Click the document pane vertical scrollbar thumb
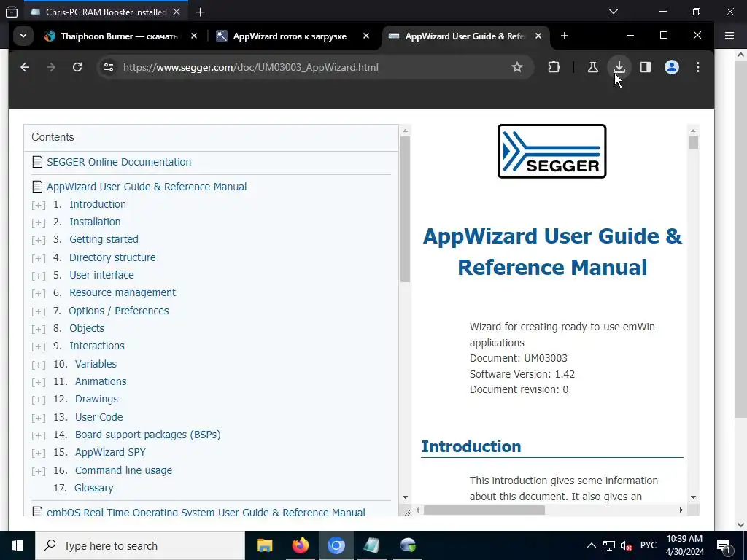This screenshot has width=747, height=560. pyautogui.click(x=693, y=142)
